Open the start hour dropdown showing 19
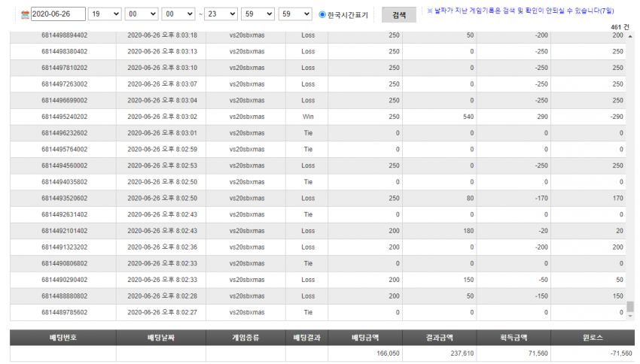The width and height of the screenshot is (640, 364). click(105, 14)
